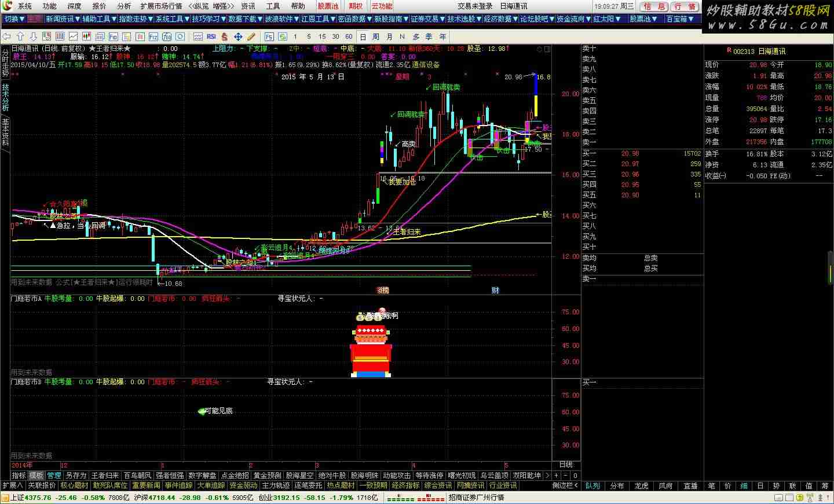
Task: Open the 技术分析 vertical side tab
Action: [x=5, y=97]
